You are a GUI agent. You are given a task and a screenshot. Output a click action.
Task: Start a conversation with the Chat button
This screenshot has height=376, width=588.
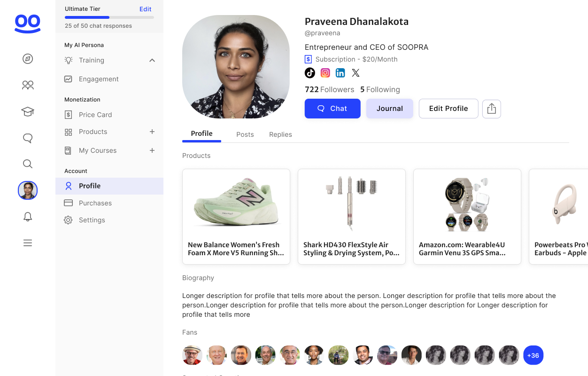(333, 109)
